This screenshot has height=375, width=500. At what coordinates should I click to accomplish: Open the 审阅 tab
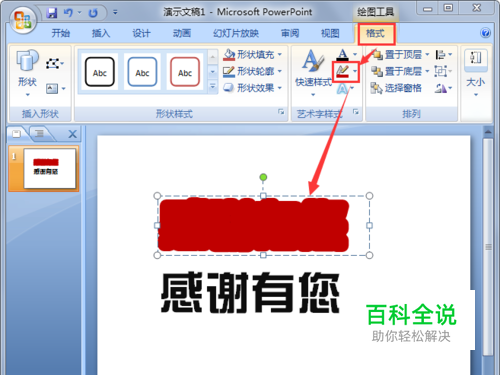point(290,33)
